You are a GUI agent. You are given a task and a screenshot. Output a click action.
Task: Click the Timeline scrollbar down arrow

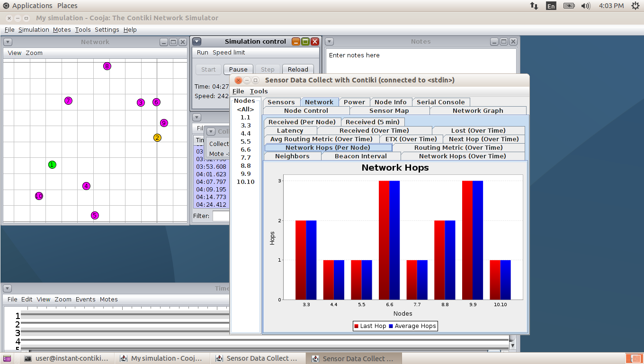(x=512, y=346)
